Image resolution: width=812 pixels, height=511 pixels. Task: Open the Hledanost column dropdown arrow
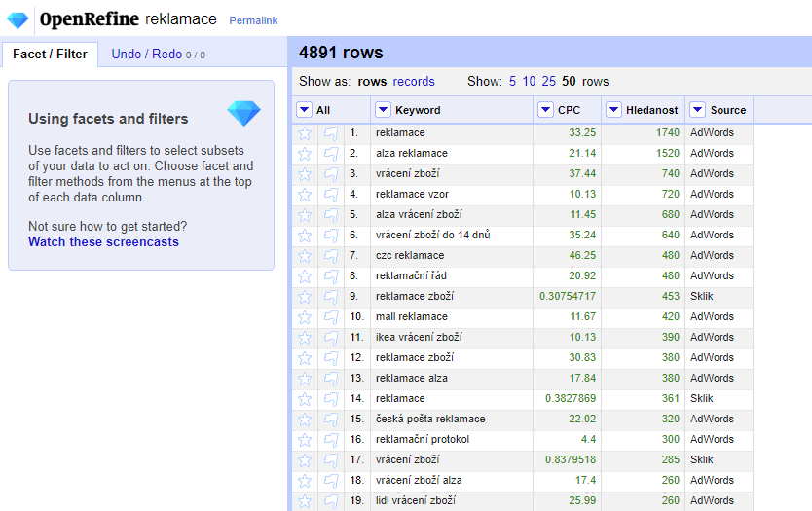613,110
